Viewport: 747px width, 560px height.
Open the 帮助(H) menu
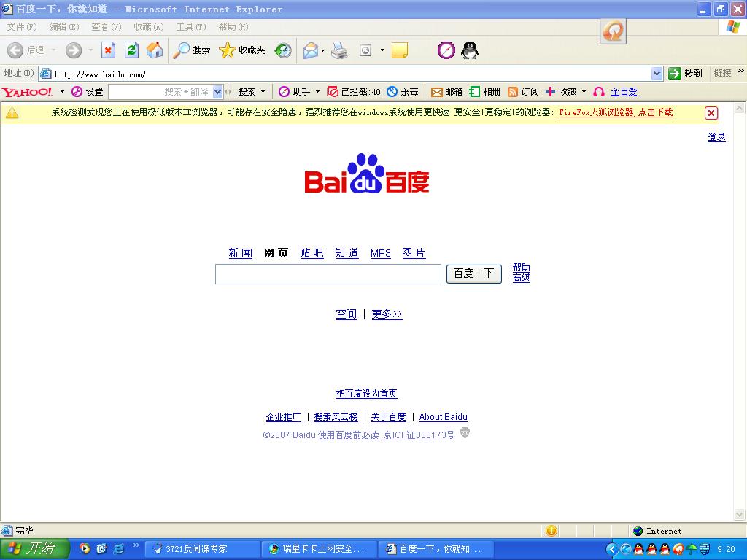(x=233, y=27)
